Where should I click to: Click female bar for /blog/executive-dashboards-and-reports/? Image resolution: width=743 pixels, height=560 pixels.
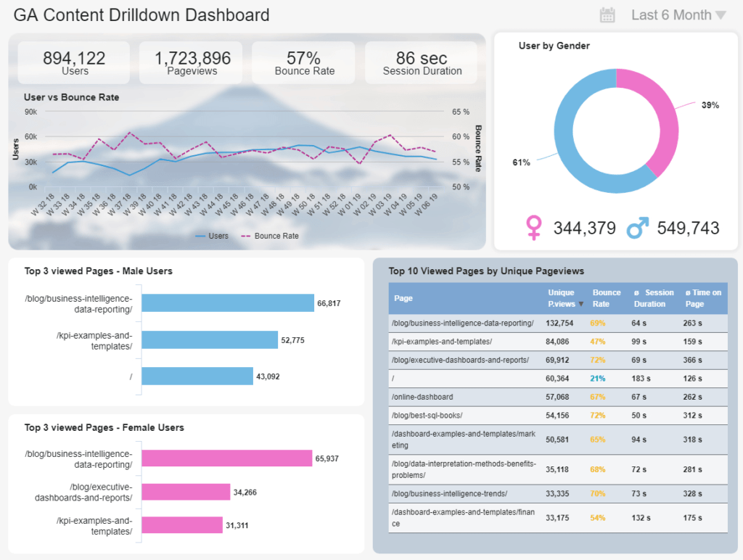coord(186,493)
